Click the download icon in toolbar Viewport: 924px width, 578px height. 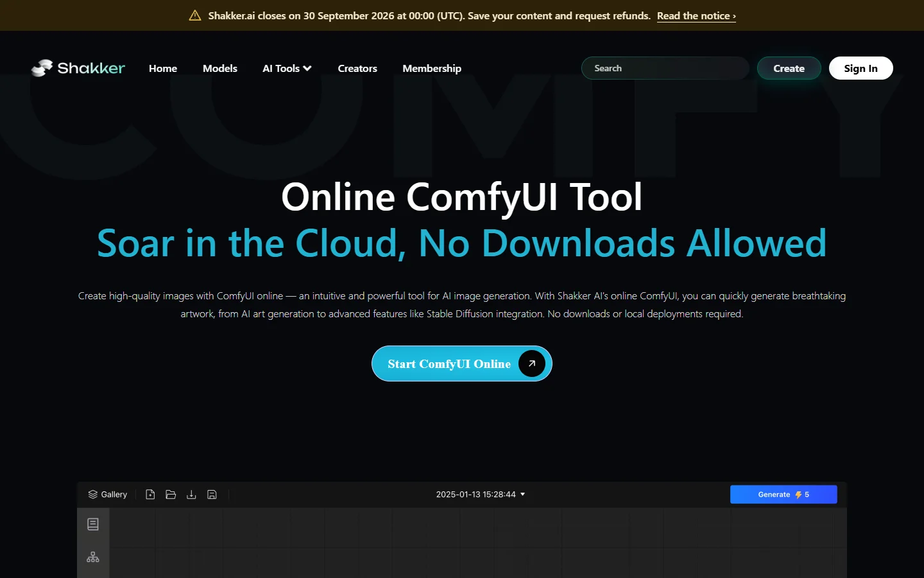pos(191,495)
